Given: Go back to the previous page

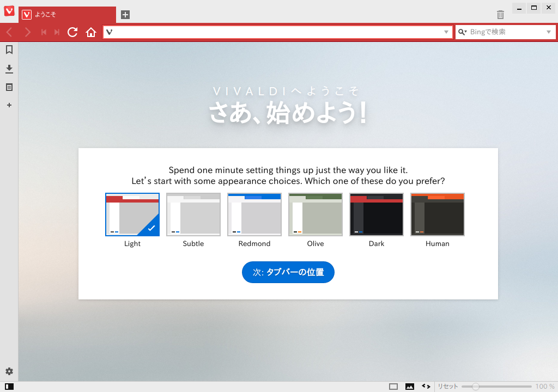Looking at the screenshot, I should coord(10,32).
